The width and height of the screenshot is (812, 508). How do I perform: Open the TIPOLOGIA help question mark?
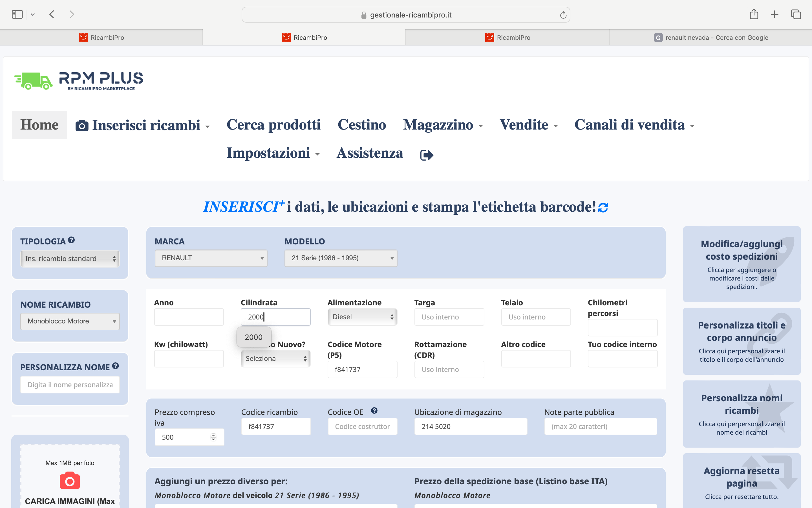(71, 240)
